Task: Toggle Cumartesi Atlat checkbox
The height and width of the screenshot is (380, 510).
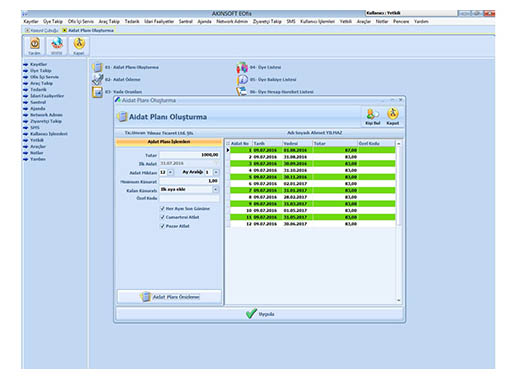Action: coord(162,217)
